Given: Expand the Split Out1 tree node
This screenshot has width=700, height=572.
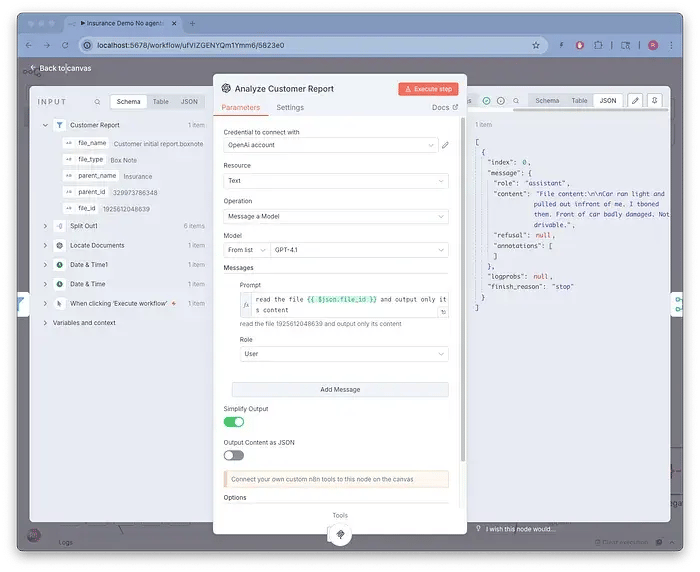Looking at the screenshot, I should click(45, 226).
